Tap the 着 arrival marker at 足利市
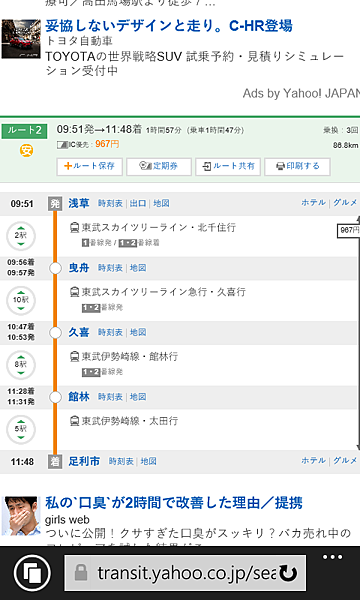 55,461
